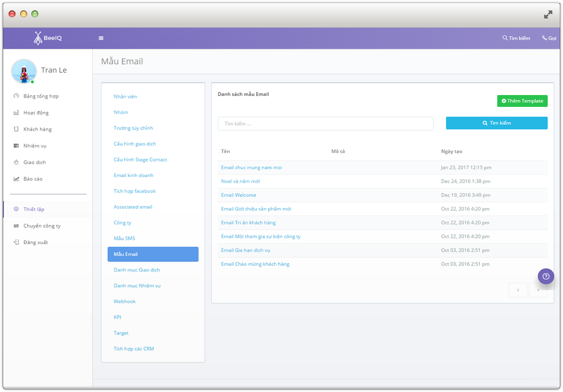Click the template search input field

click(x=325, y=124)
